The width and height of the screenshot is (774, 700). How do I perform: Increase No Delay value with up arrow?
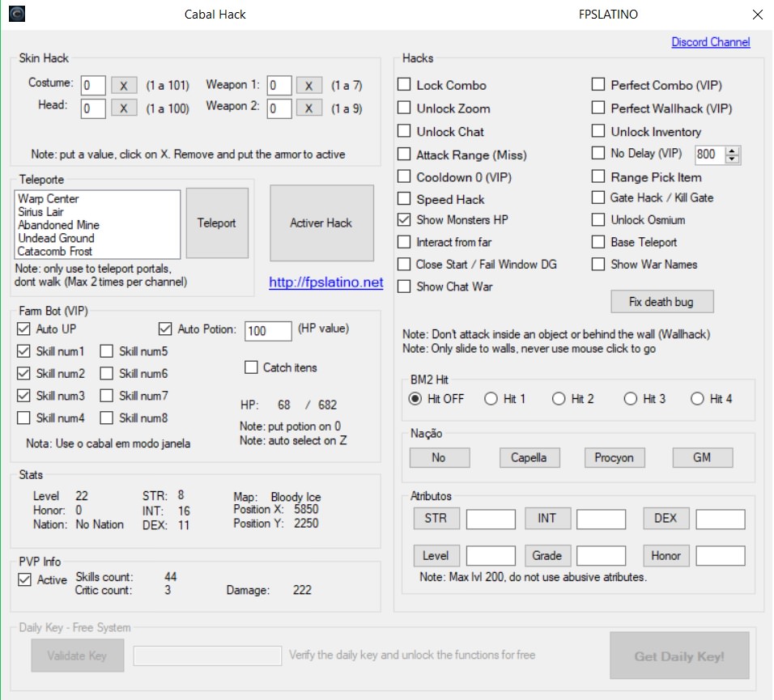(x=733, y=151)
